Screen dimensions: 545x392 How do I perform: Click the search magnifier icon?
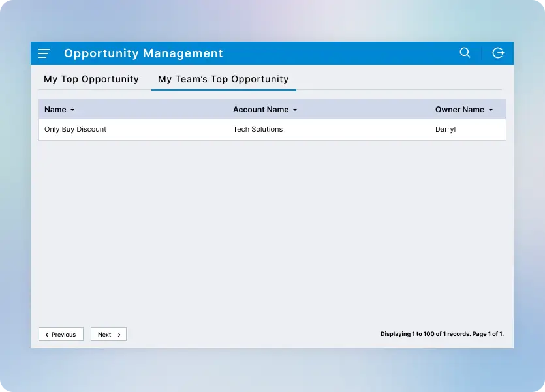pos(465,53)
